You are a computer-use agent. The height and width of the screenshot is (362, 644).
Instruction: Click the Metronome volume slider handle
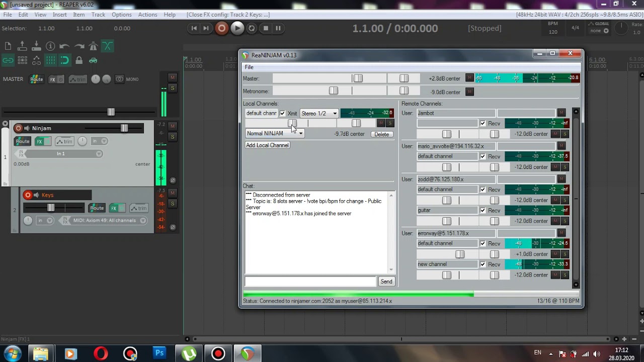pyautogui.click(x=334, y=91)
